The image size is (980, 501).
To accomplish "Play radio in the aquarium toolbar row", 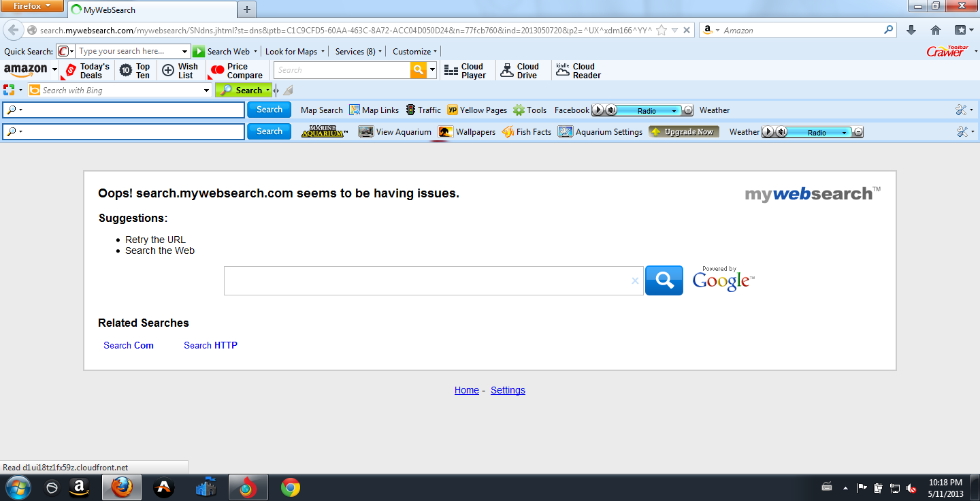I will pyautogui.click(x=768, y=132).
